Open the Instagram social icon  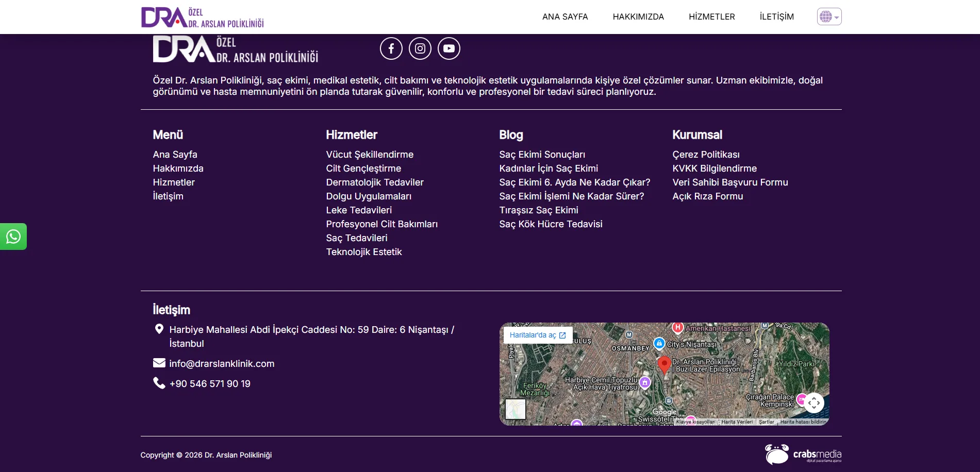420,48
